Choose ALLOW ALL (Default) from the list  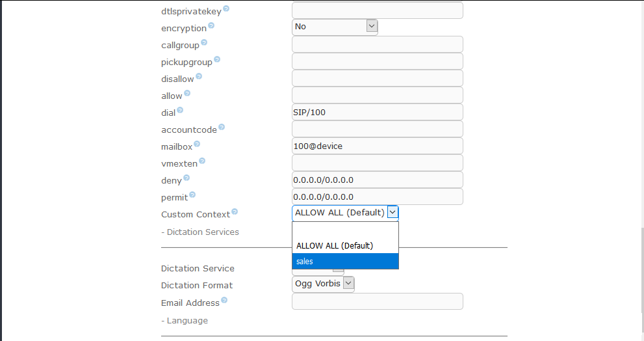click(345, 245)
